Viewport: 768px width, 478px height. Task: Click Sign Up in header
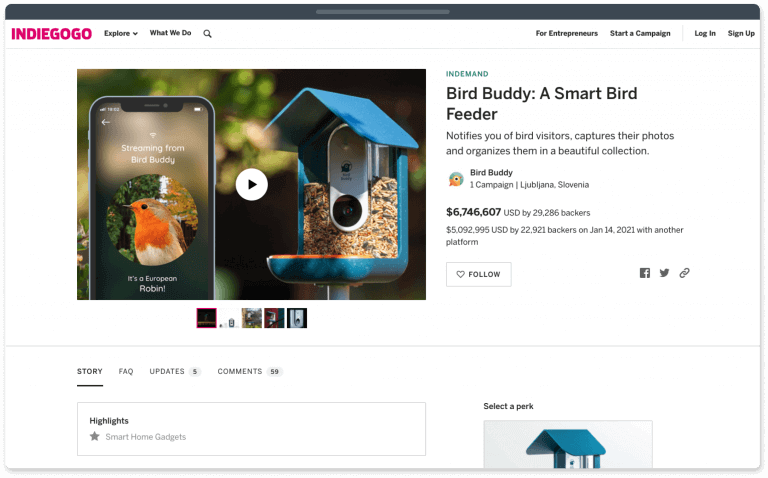pyautogui.click(x=741, y=33)
